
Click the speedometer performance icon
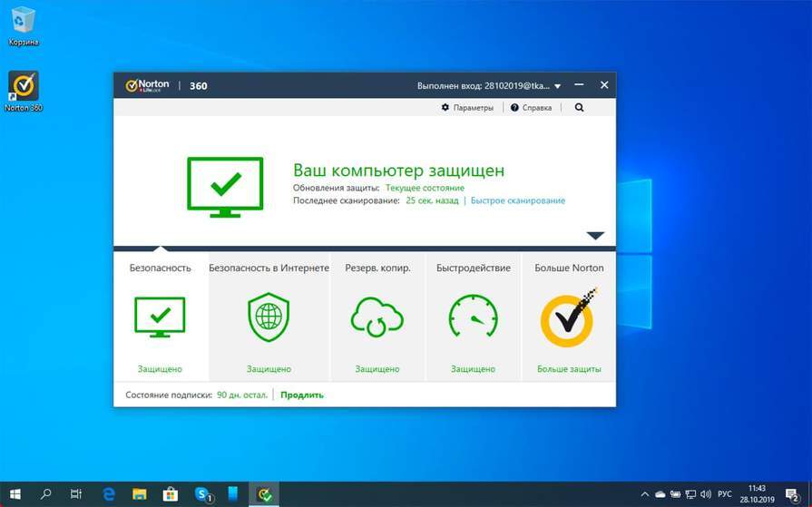pyautogui.click(x=473, y=317)
